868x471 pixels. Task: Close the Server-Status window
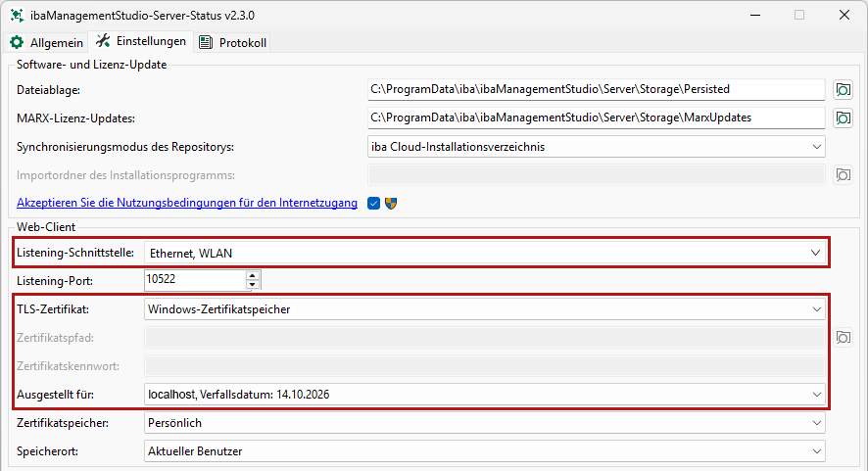[844, 15]
